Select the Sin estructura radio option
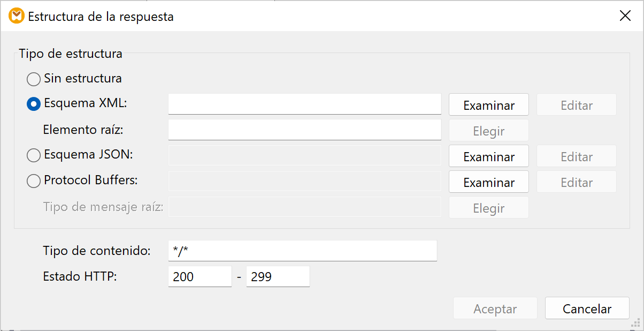The width and height of the screenshot is (644, 331). click(x=34, y=79)
